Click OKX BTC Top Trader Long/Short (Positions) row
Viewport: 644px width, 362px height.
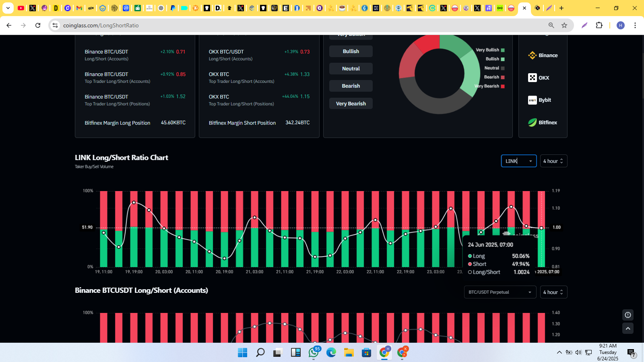pyautogui.click(x=259, y=100)
